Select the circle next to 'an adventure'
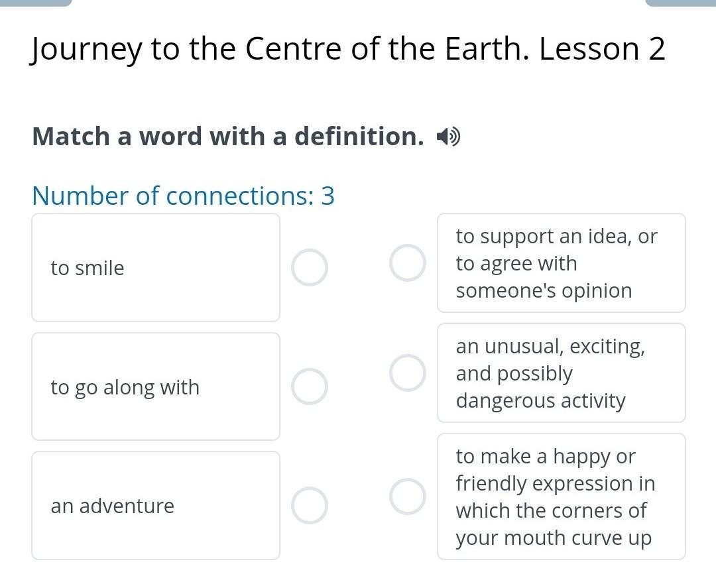The height and width of the screenshot is (588, 716). click(310, 505)
